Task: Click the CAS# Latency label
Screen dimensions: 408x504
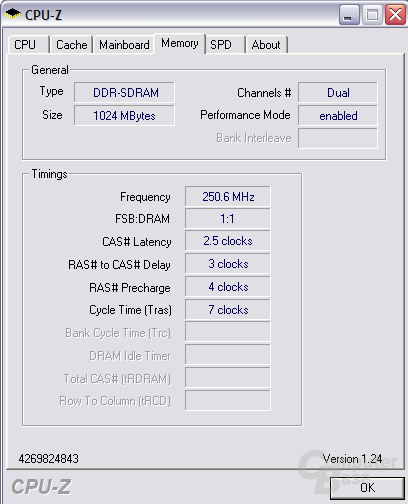Action: [137, 242]
